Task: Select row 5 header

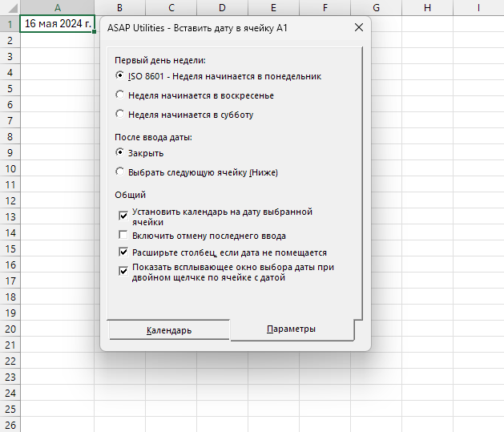Action: coord(10,88)
